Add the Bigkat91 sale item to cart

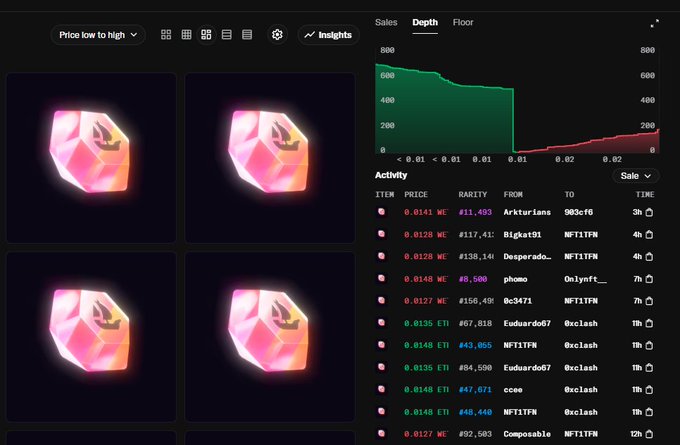649,235
